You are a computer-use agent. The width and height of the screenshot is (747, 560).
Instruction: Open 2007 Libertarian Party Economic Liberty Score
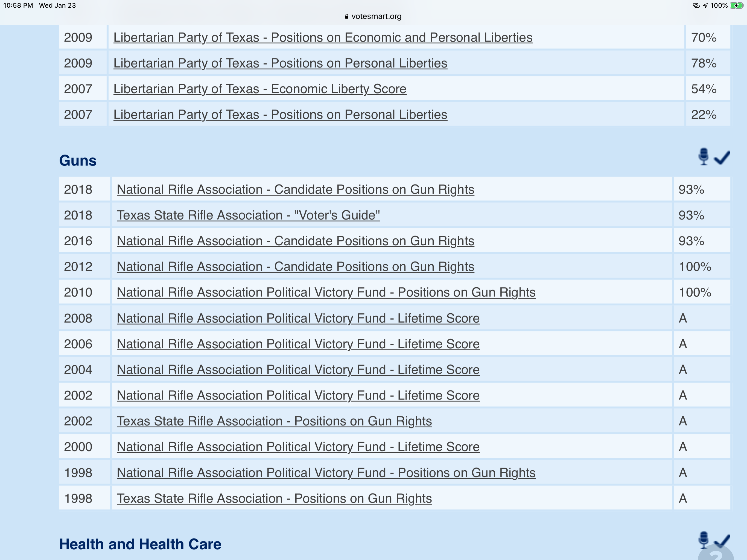[260, 89]
